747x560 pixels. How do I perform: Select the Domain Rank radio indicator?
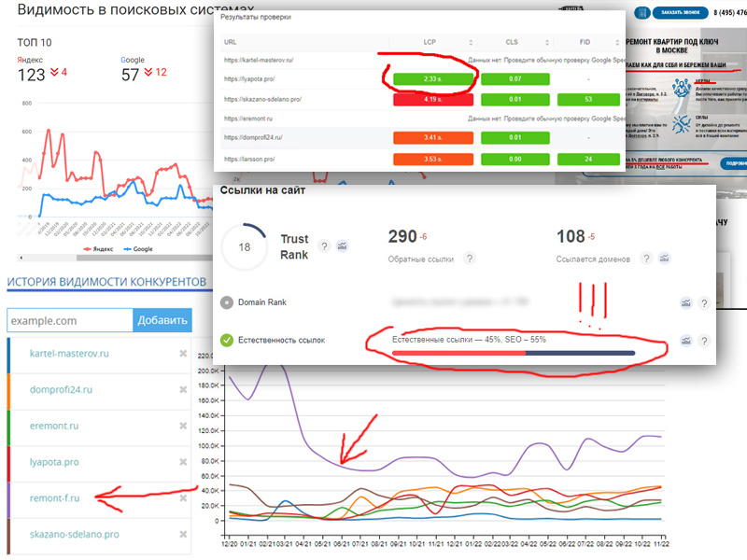pyautogui.click(x=227, y=302)
